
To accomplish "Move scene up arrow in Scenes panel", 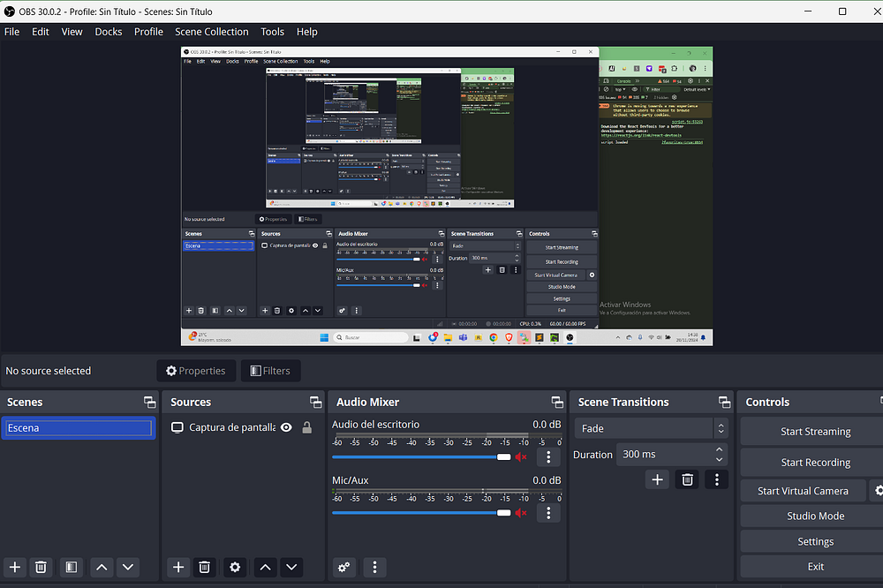I will click(x=102, y=567).
